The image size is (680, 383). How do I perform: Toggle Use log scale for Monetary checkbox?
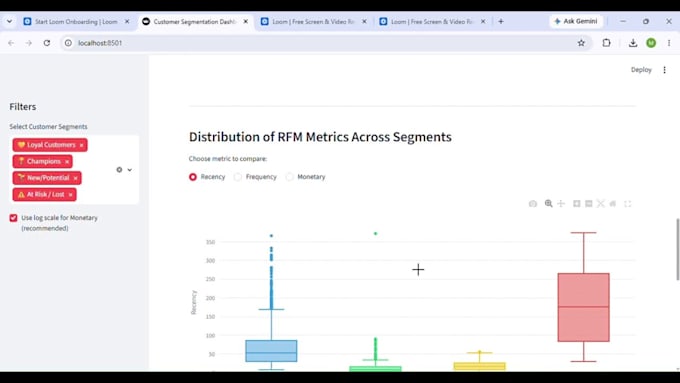[x=13, y=218]
